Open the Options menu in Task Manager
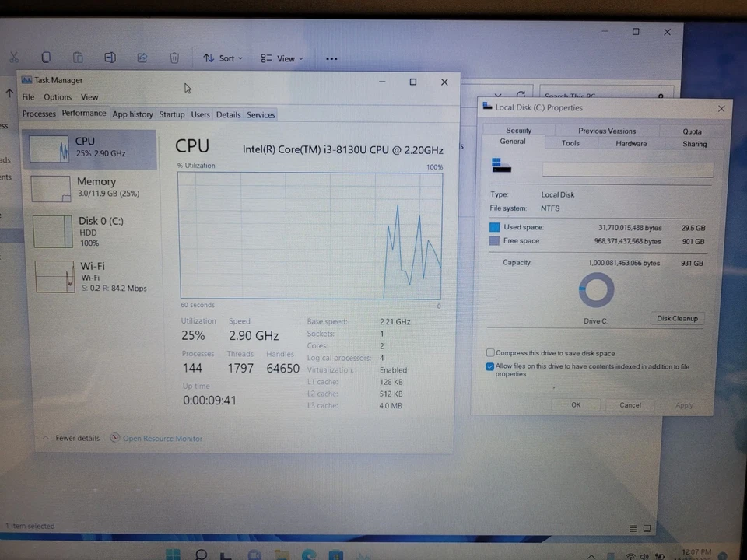 pyautogui.click(x=58, y=97)
